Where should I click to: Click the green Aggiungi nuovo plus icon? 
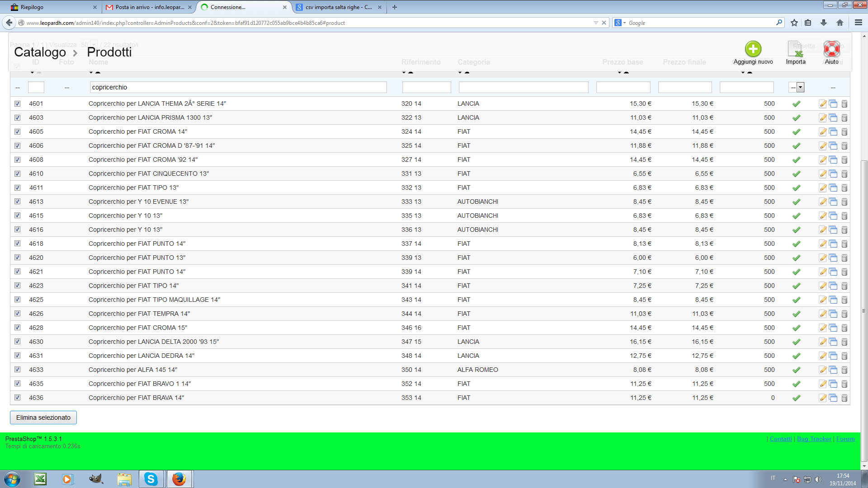[x=753, y=49]
